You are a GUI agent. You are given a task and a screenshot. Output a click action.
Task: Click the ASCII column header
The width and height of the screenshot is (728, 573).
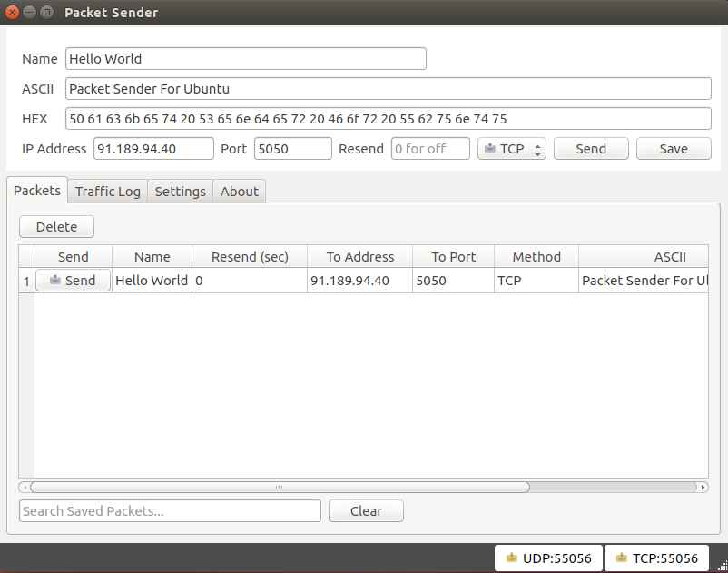pos(644,257)
